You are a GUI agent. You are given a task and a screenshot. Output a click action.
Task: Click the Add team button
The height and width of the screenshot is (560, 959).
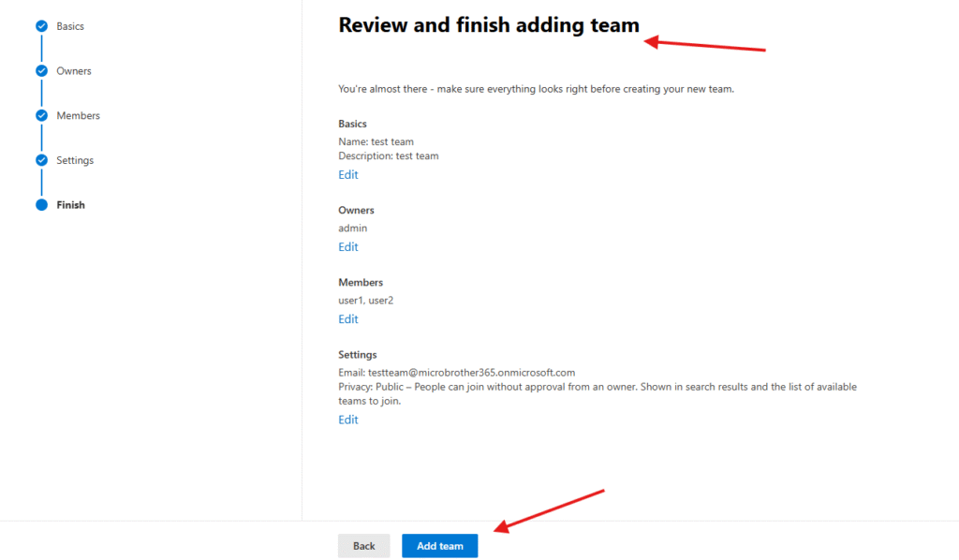439,546
